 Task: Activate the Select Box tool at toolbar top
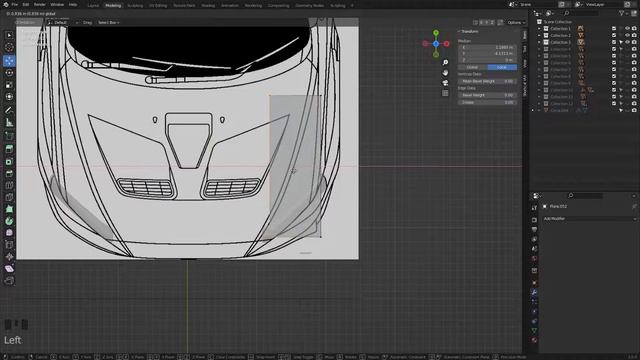pyautogui.click(x=9, y=35)
